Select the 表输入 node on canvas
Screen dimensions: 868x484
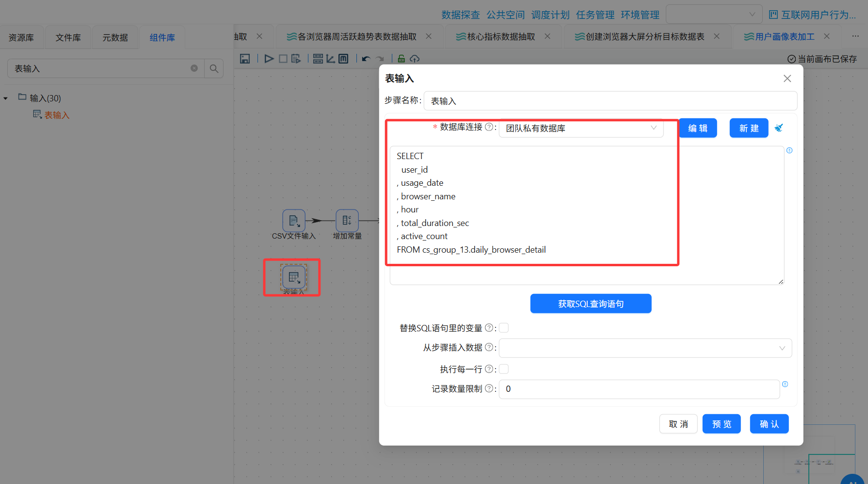tap(294, 277)
